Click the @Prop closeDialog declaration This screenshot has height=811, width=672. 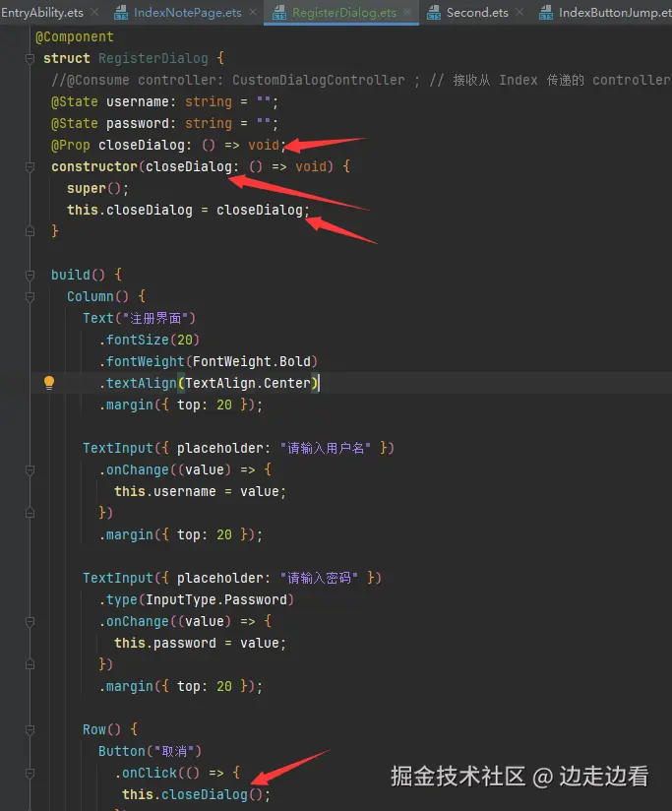point(168,146)
